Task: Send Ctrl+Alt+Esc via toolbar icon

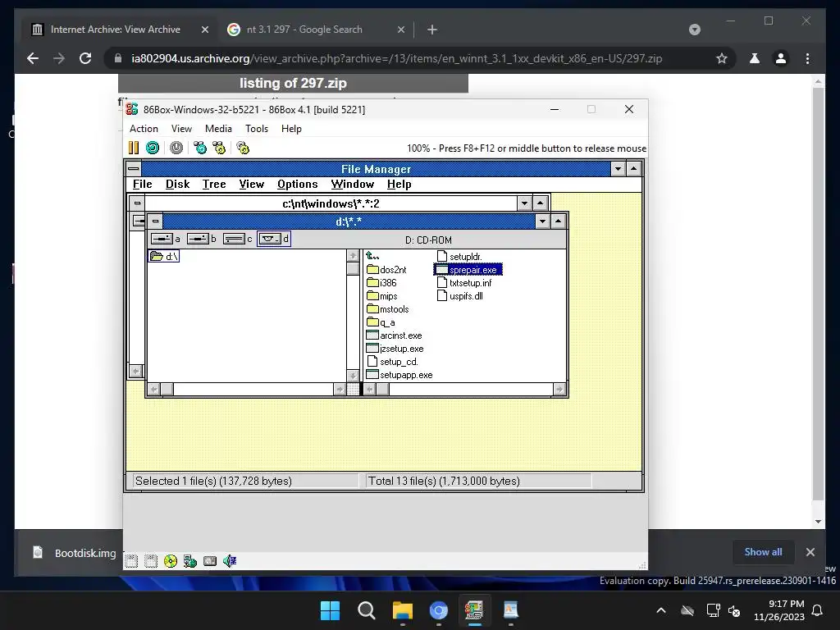Action: (219, 148)
